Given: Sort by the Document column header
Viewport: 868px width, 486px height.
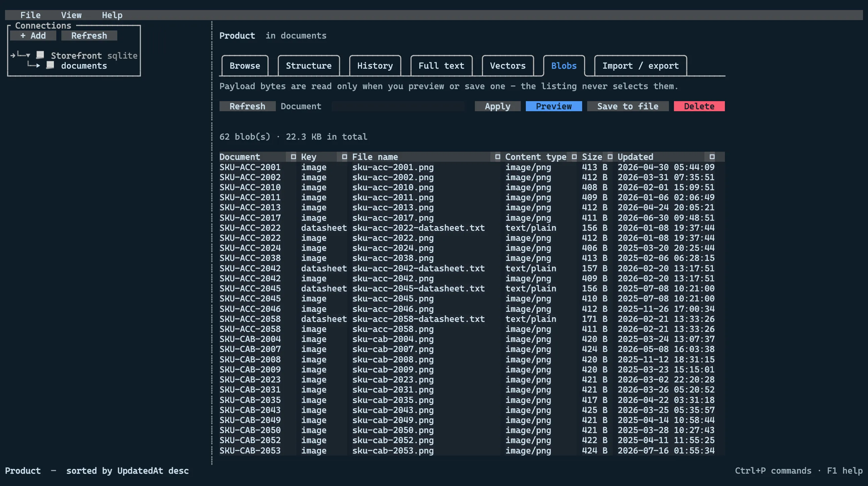Looking at the screenshot, I should [x=240, y=157].
